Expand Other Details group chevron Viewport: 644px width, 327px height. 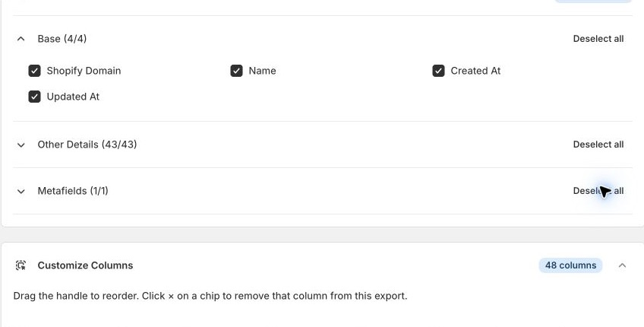click(21, 144)
